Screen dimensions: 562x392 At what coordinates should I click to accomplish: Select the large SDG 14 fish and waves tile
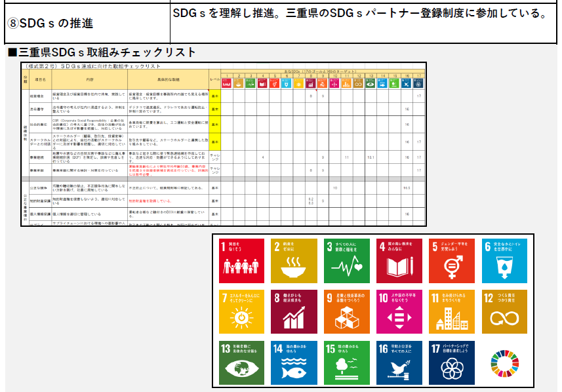pos(294,363)
